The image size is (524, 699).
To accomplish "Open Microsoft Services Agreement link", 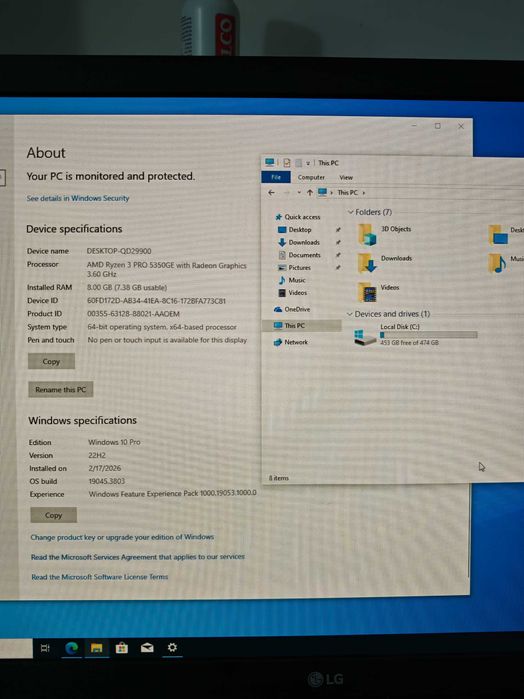I will click(138, 557).
